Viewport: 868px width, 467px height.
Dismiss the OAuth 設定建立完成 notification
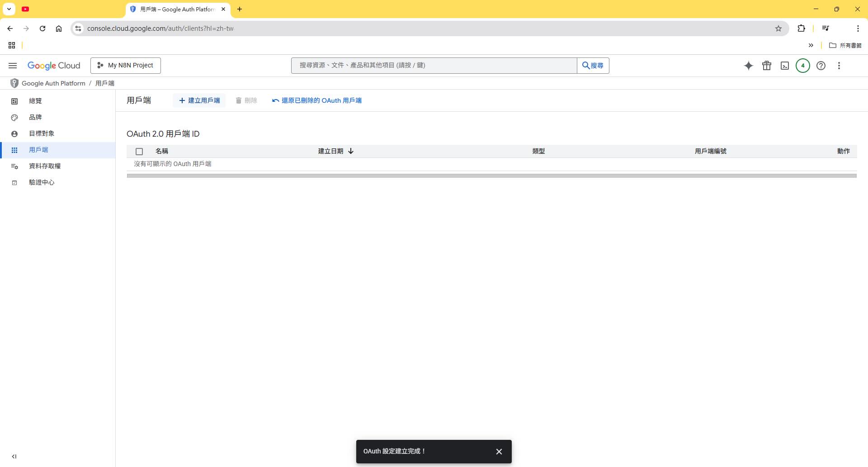click(x=499, y=451)
